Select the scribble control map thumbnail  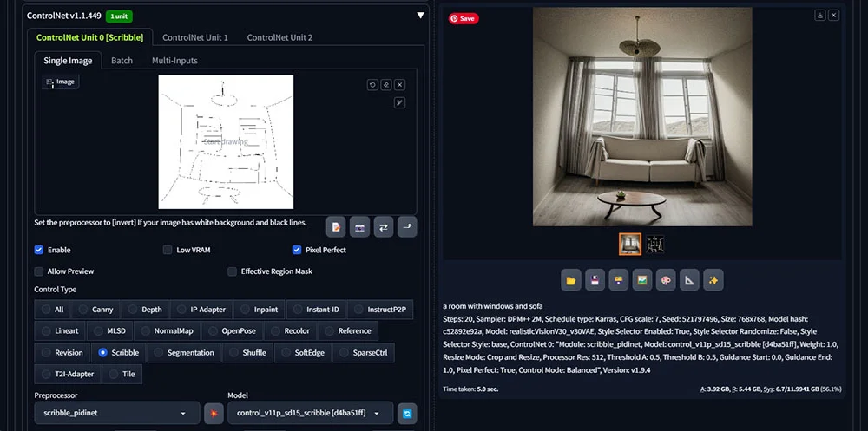(x=654, y=245)
